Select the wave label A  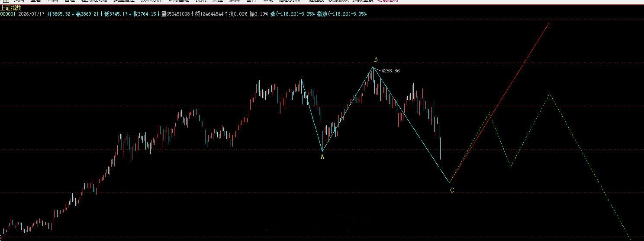coord(322,157)
